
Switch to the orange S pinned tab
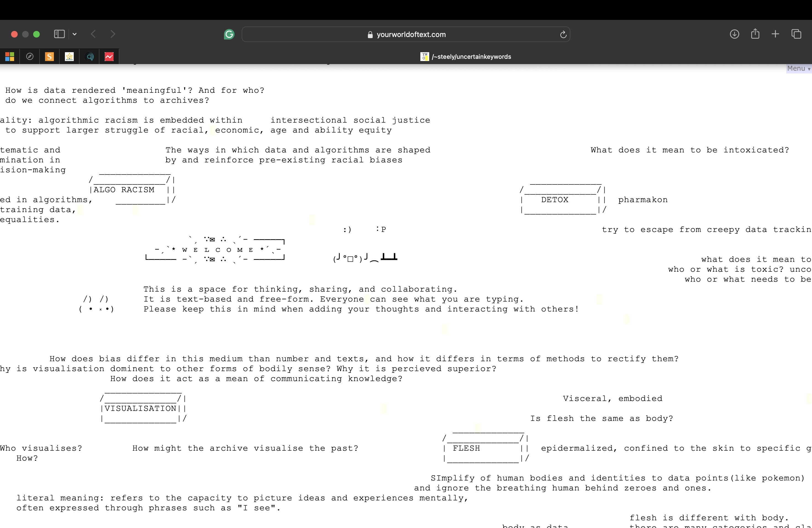49,57
